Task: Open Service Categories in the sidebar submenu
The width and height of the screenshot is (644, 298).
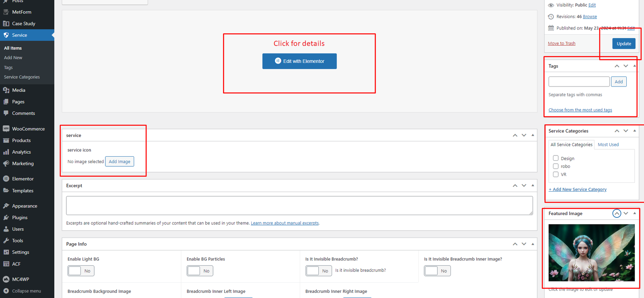Action: click(22, 77)
